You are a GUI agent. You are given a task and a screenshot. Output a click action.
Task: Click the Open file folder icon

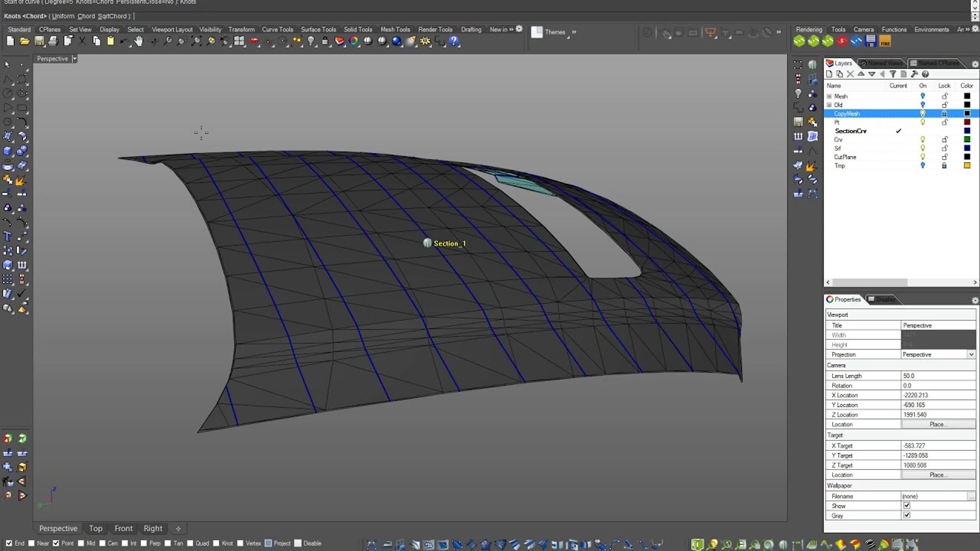[25, 41]
